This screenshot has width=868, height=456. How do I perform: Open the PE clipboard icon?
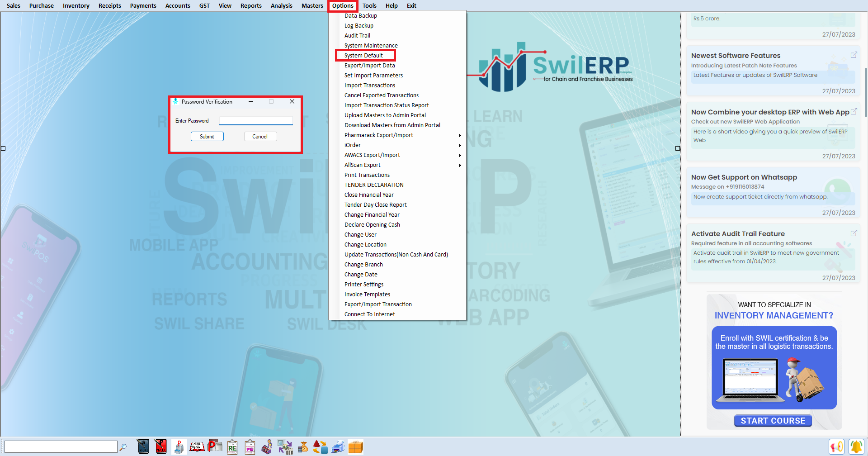click(x=250, y=446)
